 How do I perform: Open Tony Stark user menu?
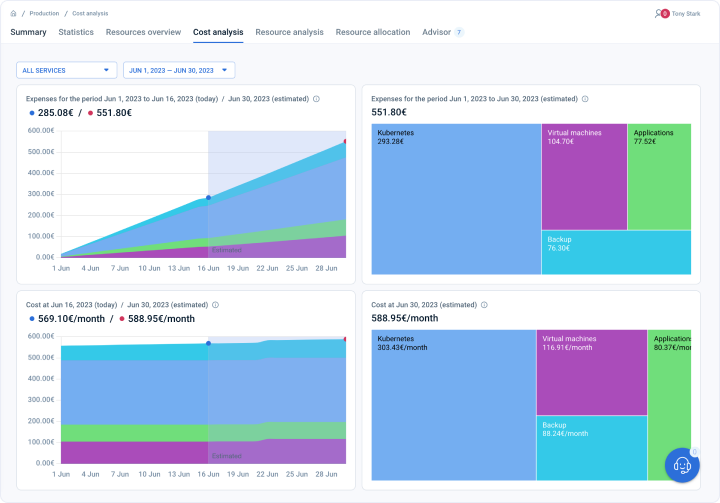pyautogui.click(x=686, y=14)
